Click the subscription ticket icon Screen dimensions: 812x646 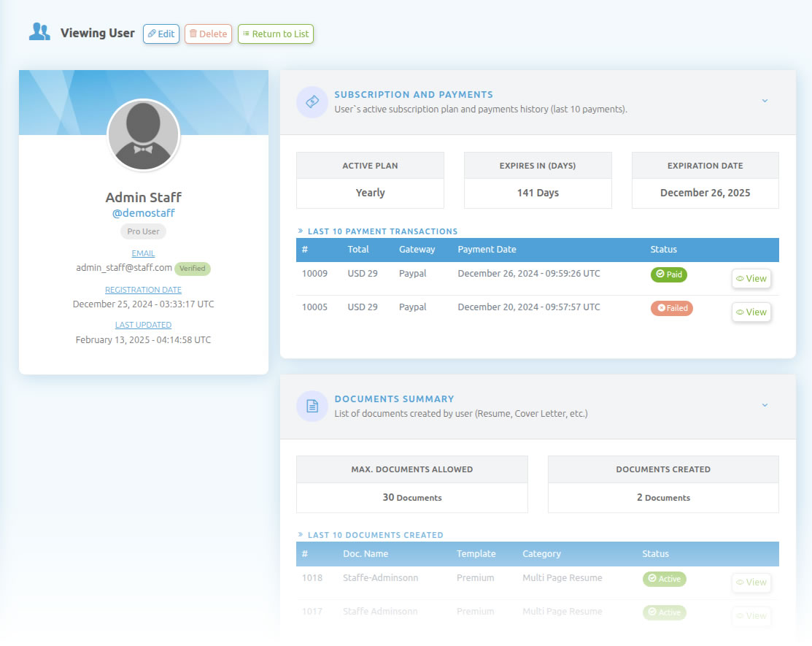[312, 102]
